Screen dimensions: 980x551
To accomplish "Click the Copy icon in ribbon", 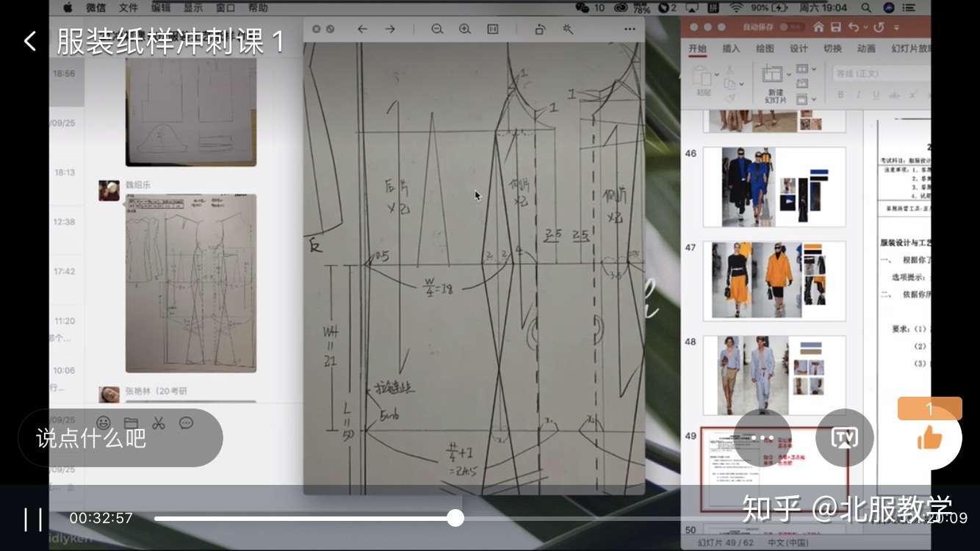I will tap(729, 84).
